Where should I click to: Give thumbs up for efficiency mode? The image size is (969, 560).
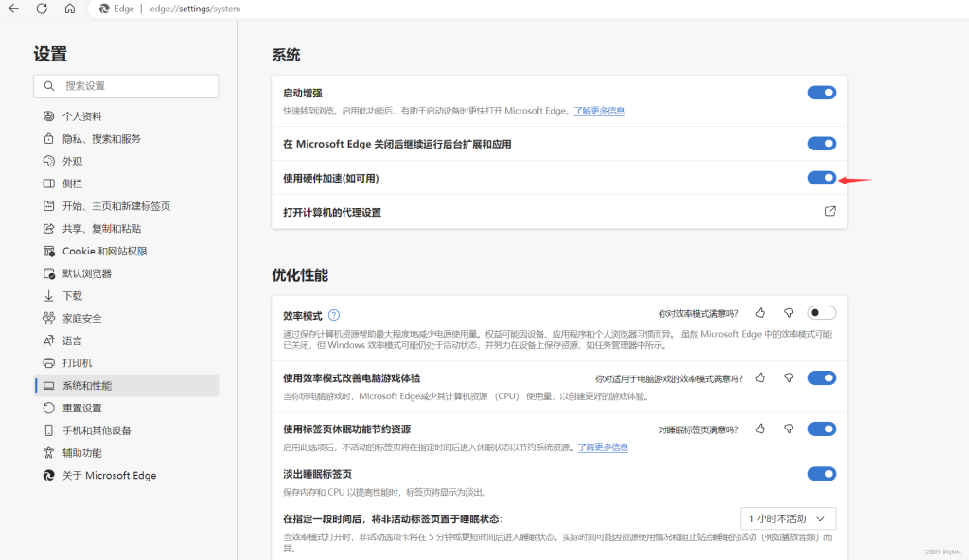click(760, 313)
